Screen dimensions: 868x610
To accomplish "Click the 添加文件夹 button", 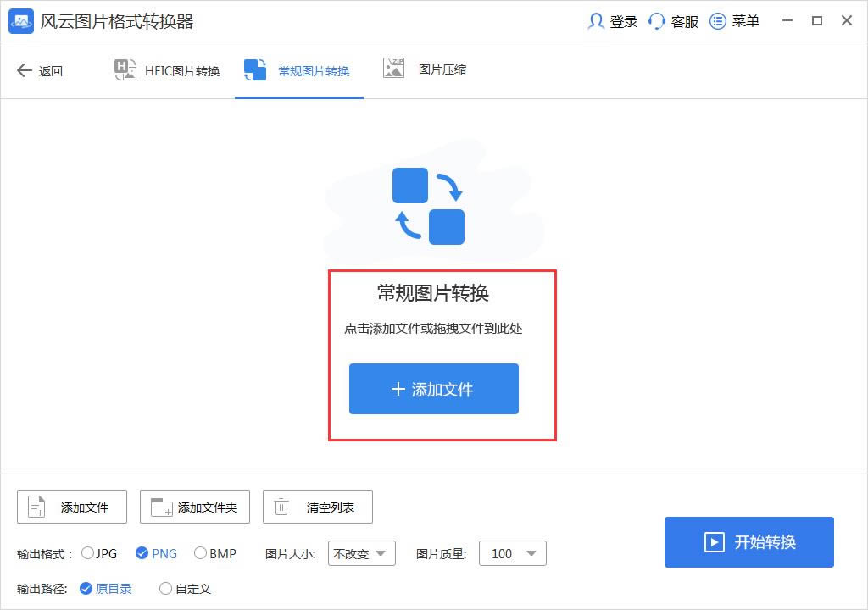I will tap(195, 507).
